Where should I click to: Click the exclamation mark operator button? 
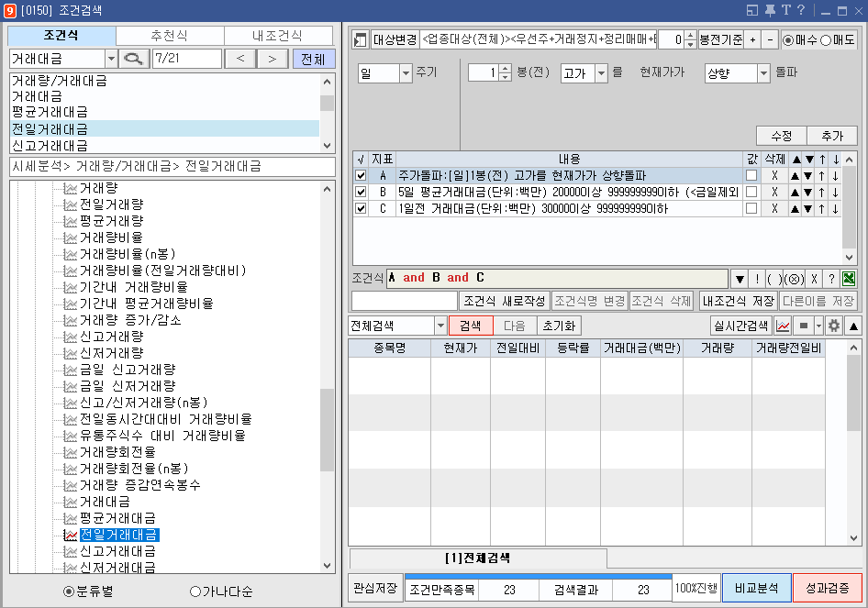coord(757,279)
